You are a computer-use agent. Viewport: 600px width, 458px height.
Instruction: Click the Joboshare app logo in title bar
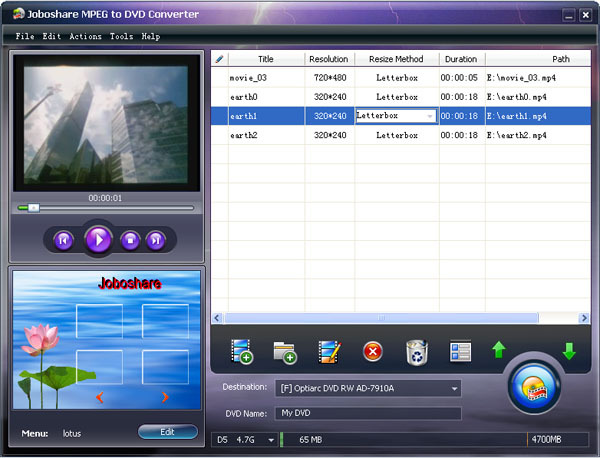pyautogui.click(x=18, y=14)
